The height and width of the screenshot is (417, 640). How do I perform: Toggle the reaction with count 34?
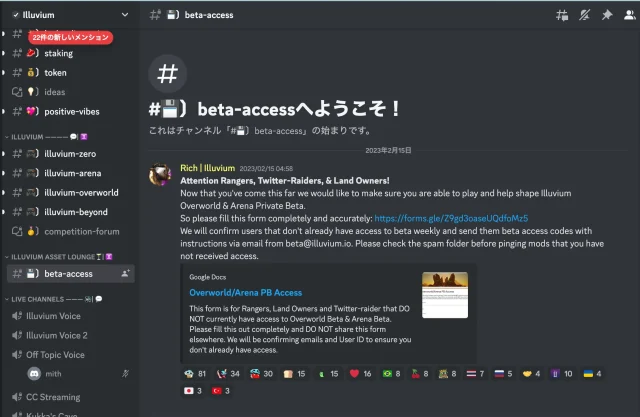point(228,374)
